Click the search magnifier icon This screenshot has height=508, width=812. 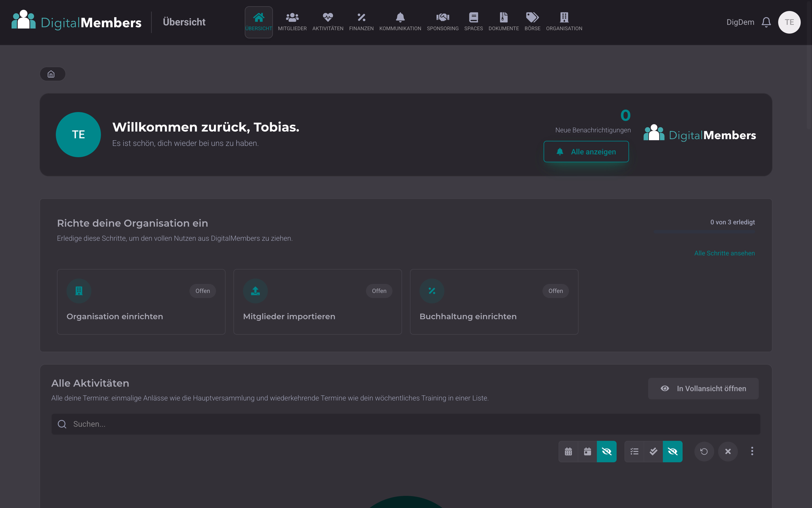tap(62, 424)
